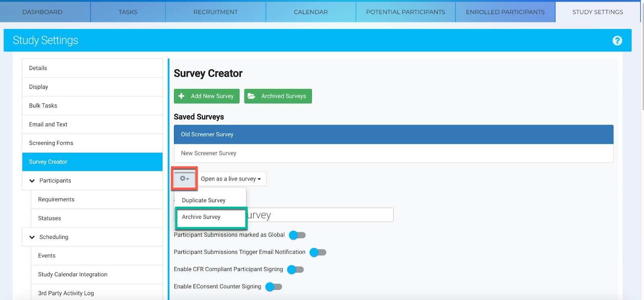Click the gear settings dropdown icon

click(x=184, y=179)
